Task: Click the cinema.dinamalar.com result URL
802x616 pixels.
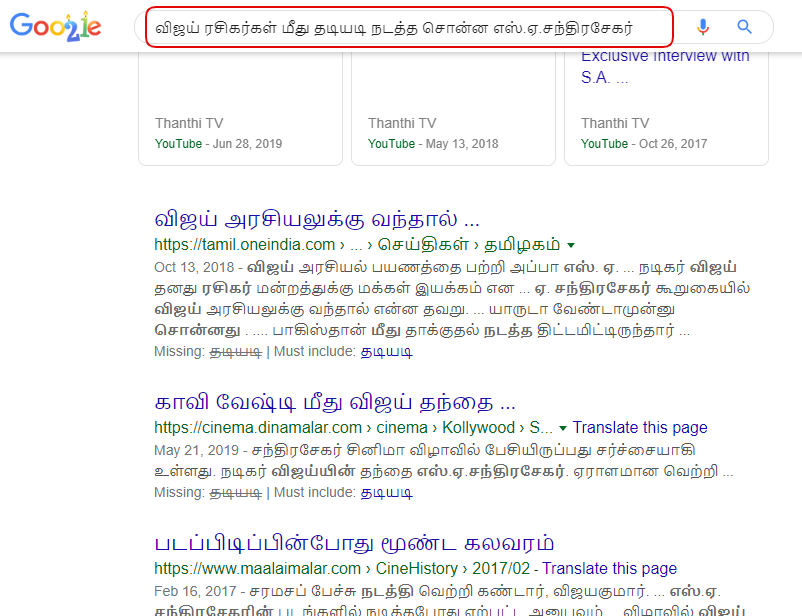Action: point(353,427)
